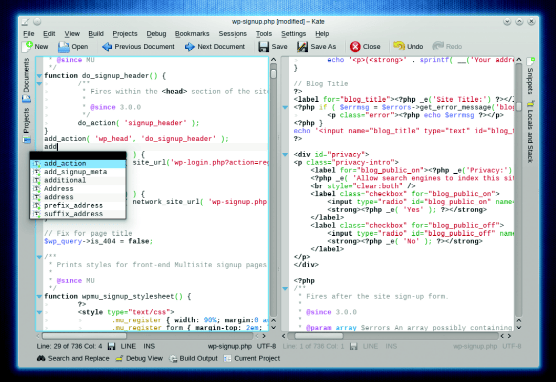Go to Previous Document arrow
Image resolution: width=556 pixels, height=382 pixels.
(107, 47)
